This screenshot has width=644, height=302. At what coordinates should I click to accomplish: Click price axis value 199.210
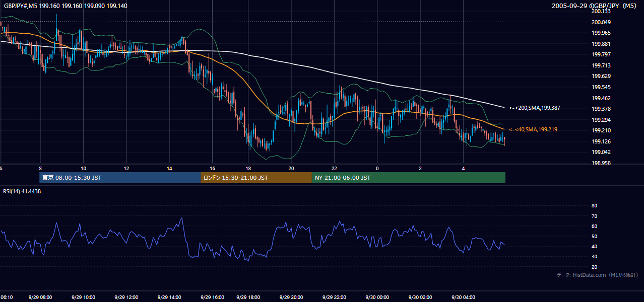(x=601, y=130)
